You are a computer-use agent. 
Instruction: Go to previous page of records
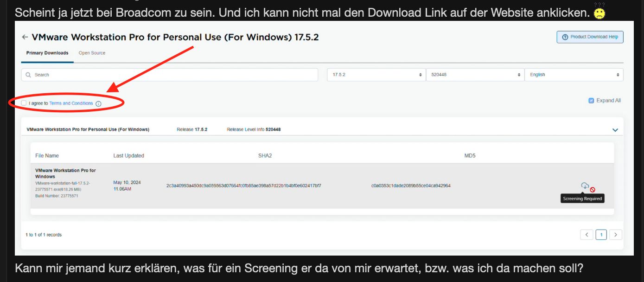click(587, 235)
